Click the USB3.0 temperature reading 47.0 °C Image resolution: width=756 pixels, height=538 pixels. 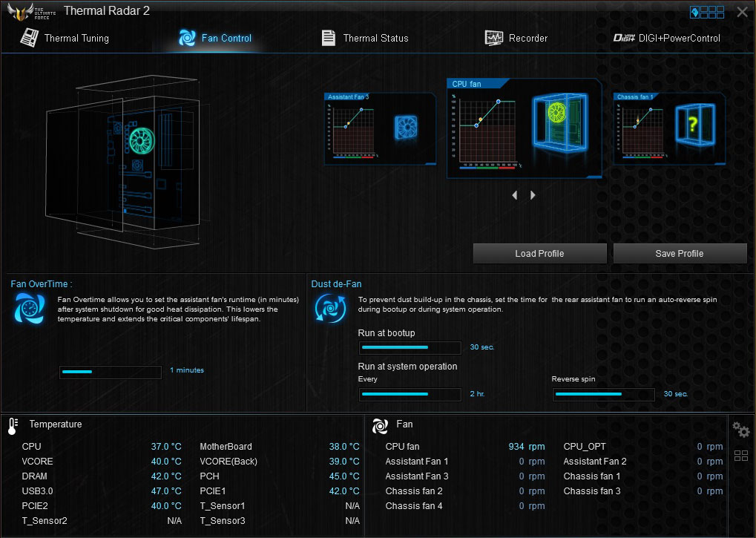166,491
